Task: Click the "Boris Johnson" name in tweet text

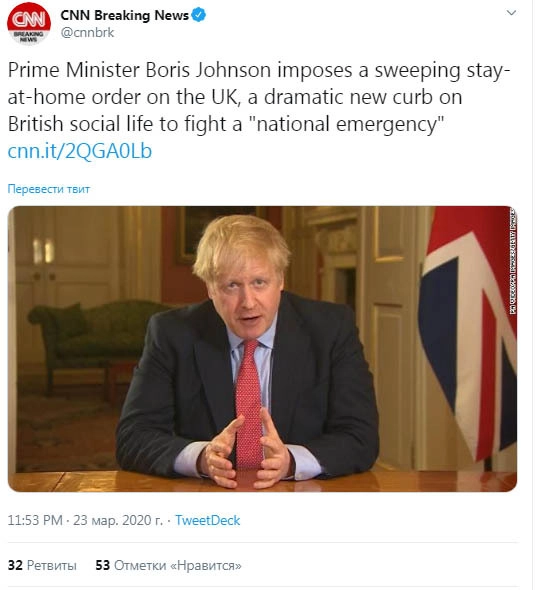Action: click(x=208, y=70)
